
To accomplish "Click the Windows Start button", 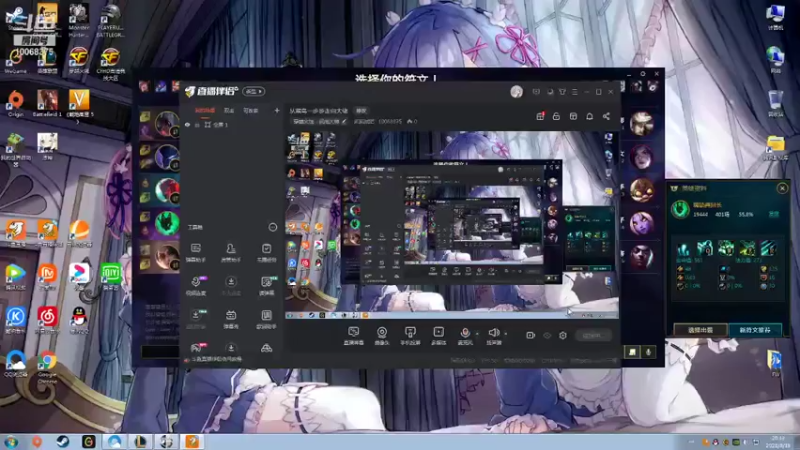I will 11,441.
